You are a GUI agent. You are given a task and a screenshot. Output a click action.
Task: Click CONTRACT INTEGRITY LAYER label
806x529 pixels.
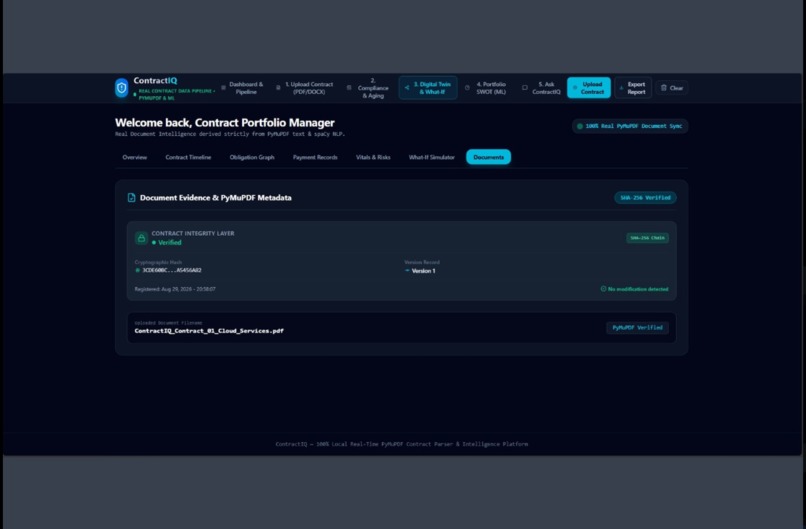click(x=193, y=233)
